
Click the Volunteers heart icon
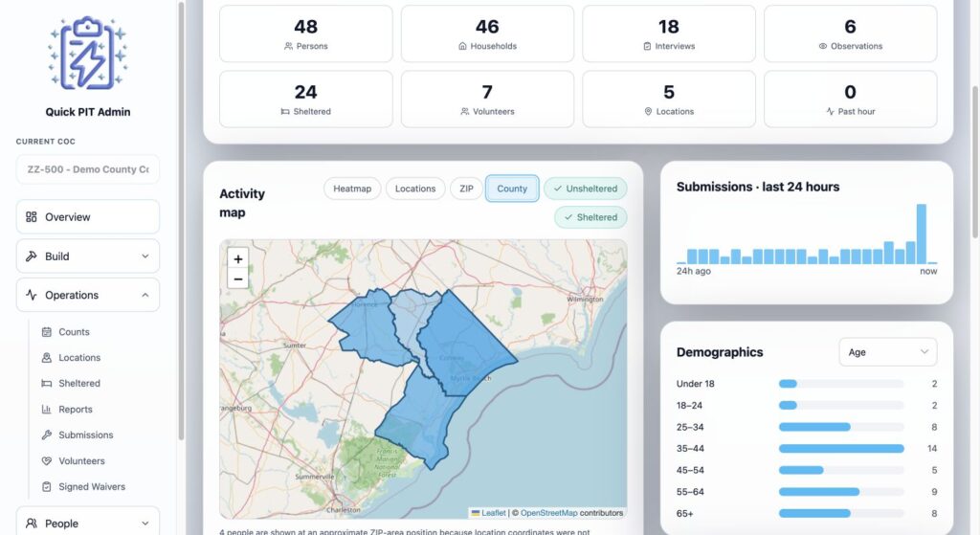click(x=46, y=460)
